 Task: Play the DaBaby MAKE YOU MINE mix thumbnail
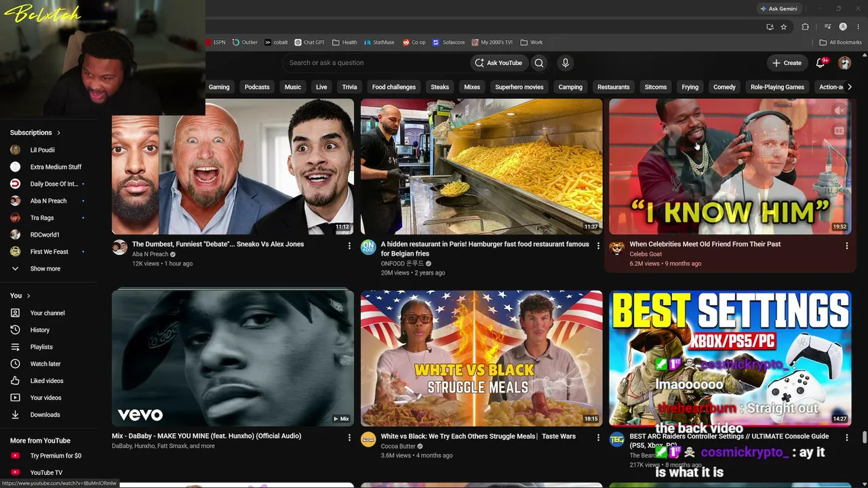click(233, 359)
